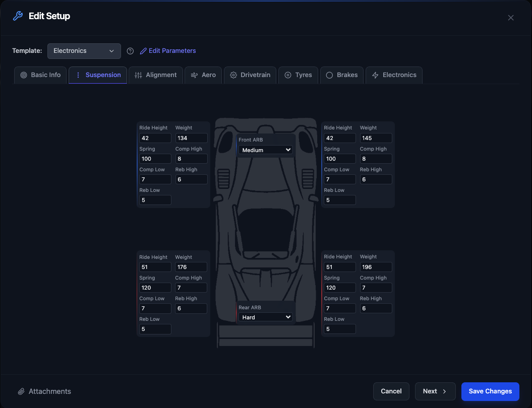This screenshot has height=408, width=532.
Task: Click the gear icon on Drivetrain tab
Action: (x=233, y=75)
